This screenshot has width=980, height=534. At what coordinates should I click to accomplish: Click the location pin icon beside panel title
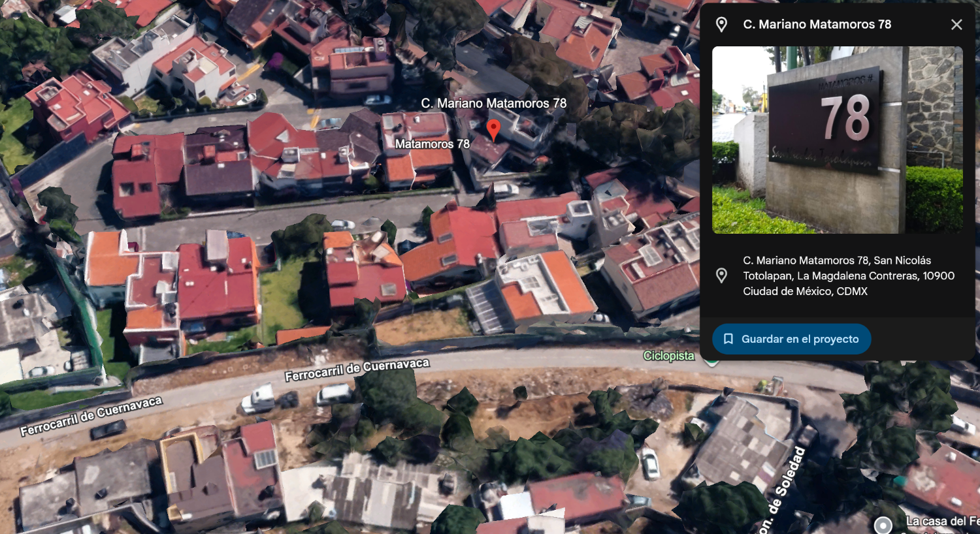coord(721,25)
